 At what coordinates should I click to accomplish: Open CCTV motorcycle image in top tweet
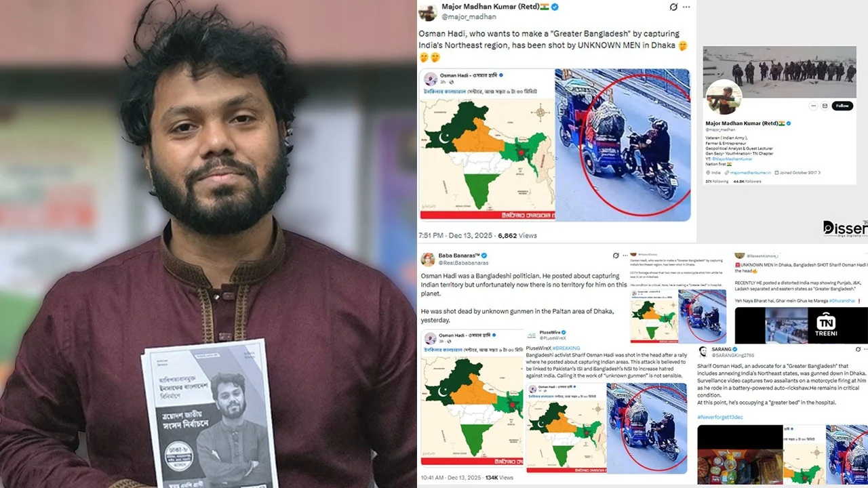pos(622,144)
